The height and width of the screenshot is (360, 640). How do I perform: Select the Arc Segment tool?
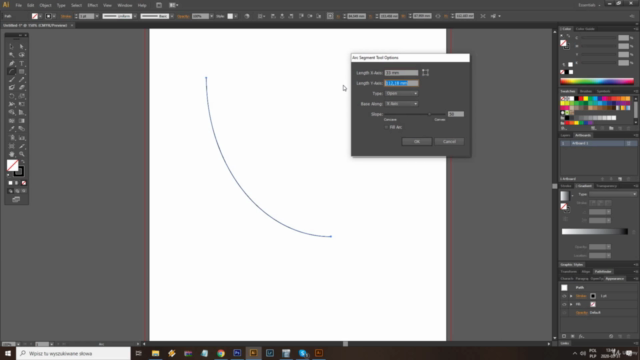click(11, 71)
